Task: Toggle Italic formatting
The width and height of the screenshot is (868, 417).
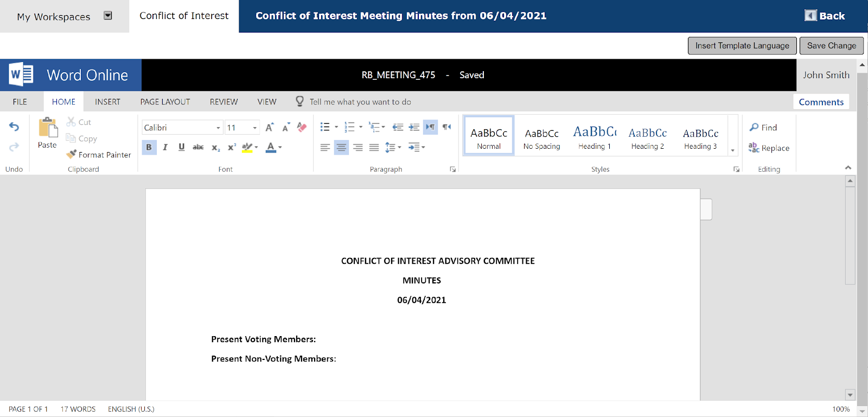Action: pyautogui.click(x=165, y=147)
